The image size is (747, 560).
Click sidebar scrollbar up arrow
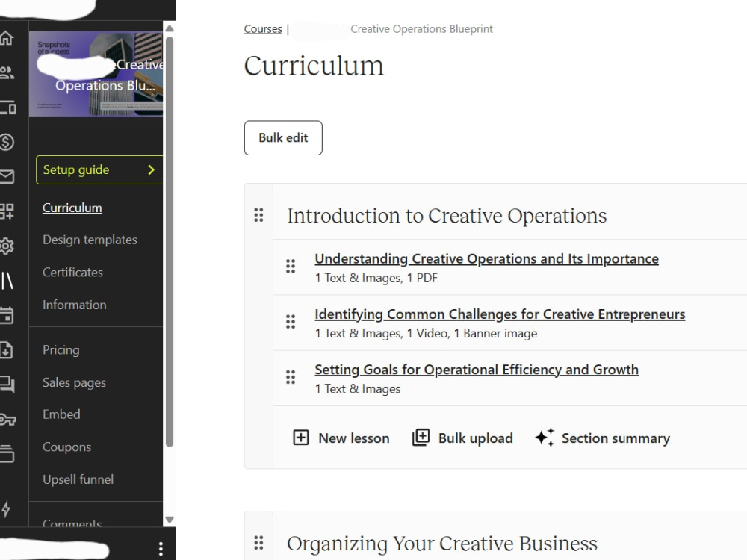point(170,28)
